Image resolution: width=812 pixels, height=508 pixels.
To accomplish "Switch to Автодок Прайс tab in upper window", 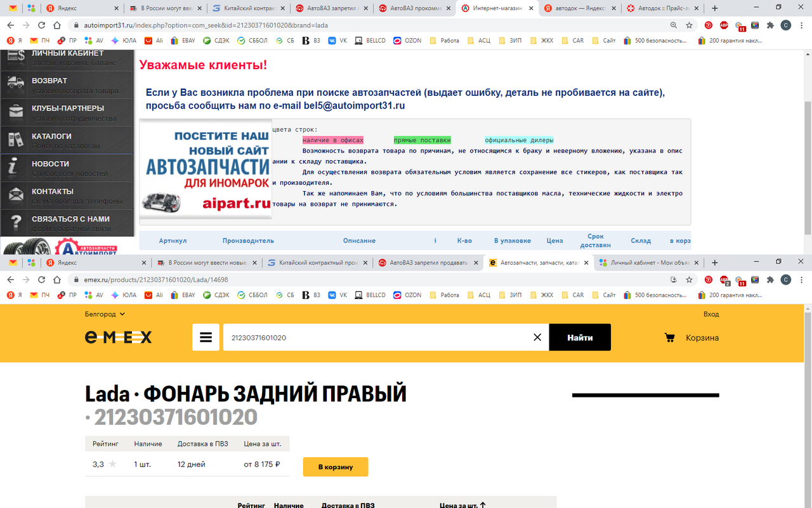I will click(663, 8).
